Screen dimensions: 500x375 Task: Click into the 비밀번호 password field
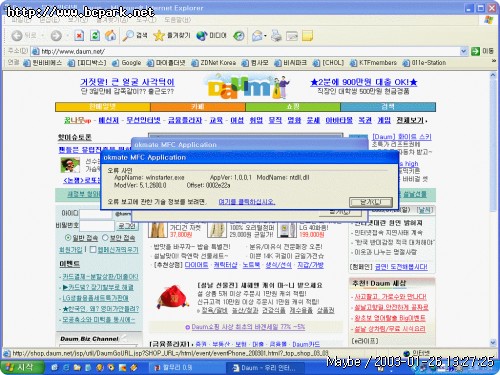pyautogui.click(x=97, y=225)
